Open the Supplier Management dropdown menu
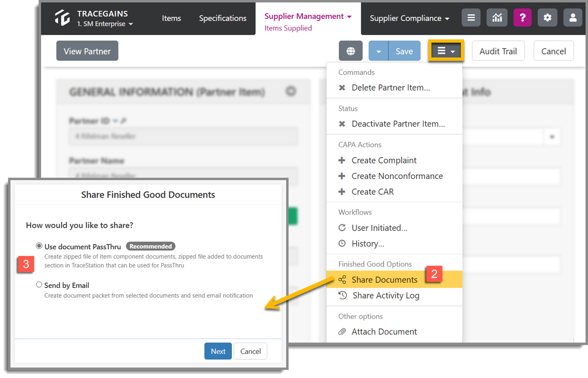The image size is (588, 378). click(308, 16)
